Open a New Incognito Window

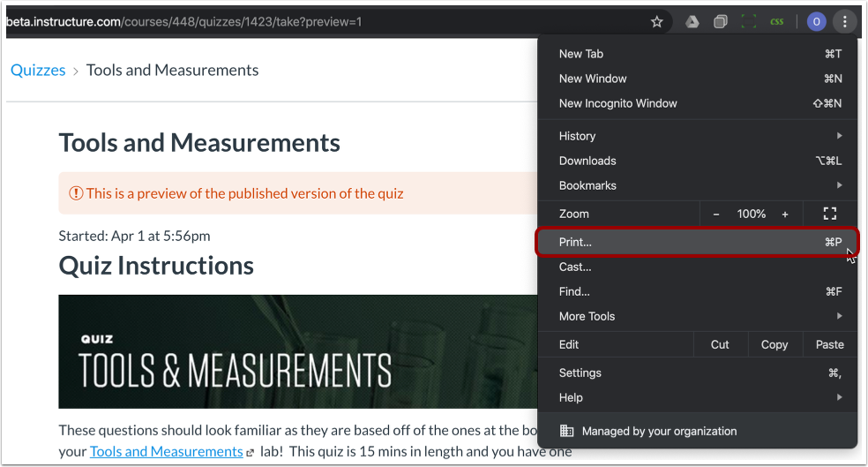(697, 103)
